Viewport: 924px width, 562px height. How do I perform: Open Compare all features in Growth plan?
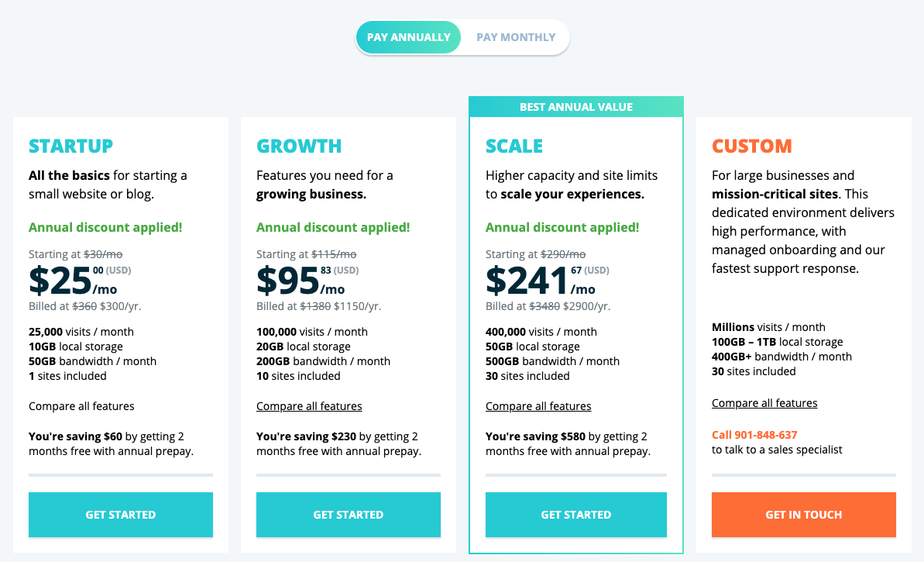309,405
